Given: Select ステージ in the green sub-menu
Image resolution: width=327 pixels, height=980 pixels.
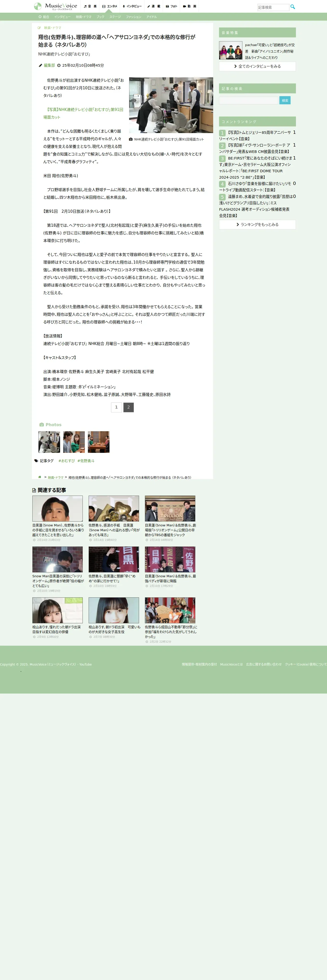Looking at the screenshot, I should tap(115, 17).
